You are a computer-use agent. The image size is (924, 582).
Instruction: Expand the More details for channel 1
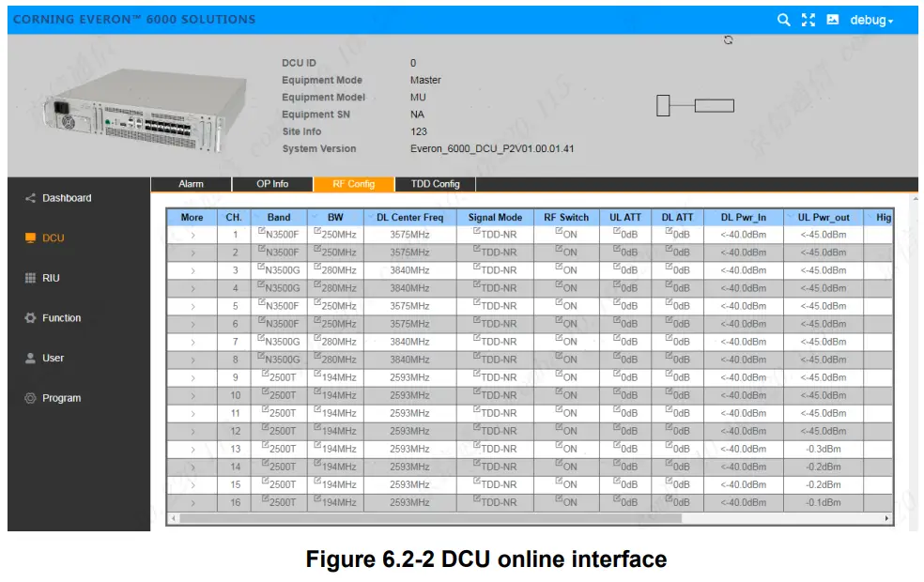pos(192,234)
